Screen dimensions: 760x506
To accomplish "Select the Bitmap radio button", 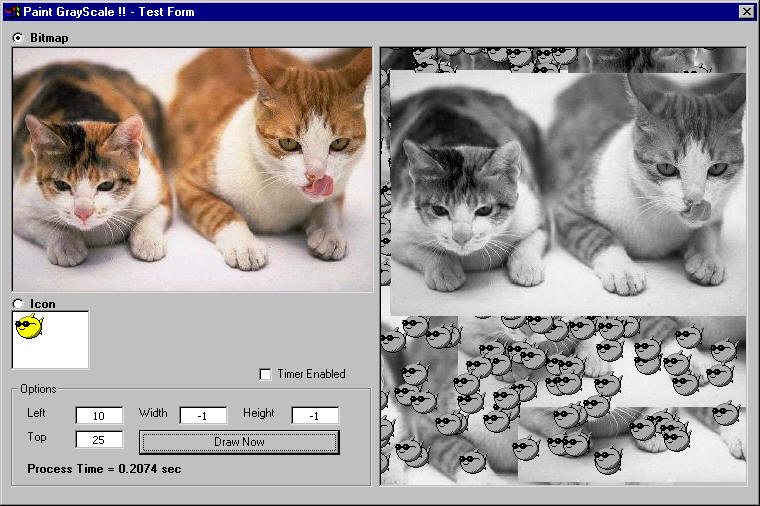I will pos(18,37).
